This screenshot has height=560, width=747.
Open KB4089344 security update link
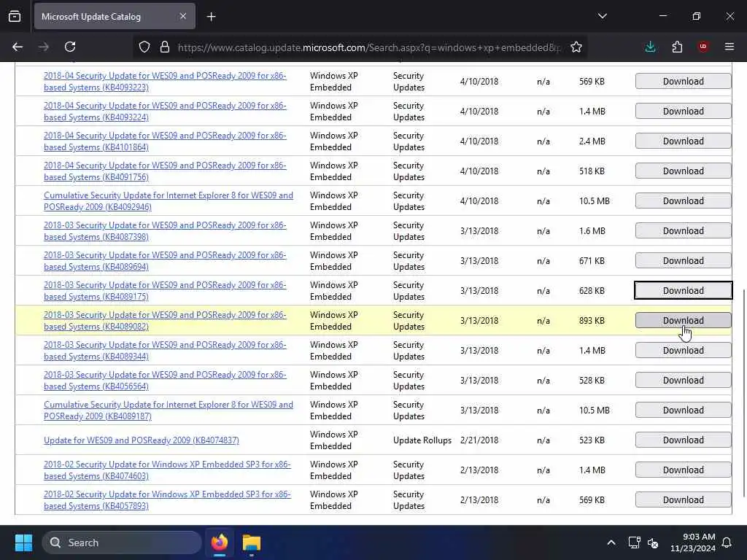[165, 351]
